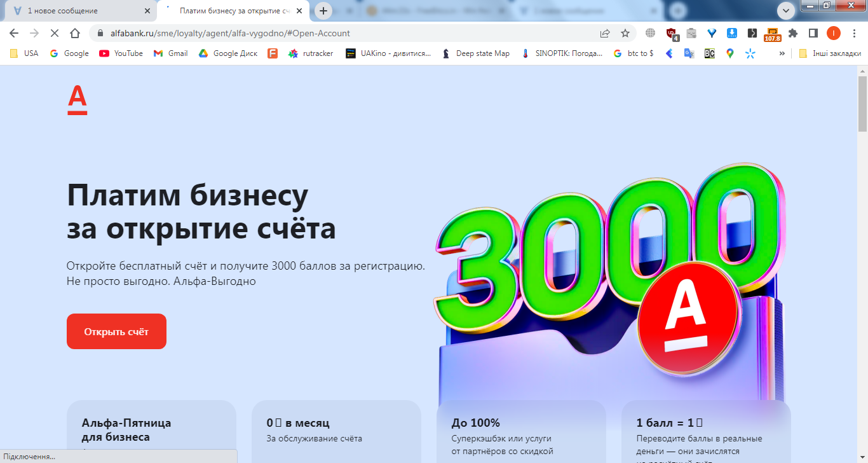This screenshot has width=868, height=463.
Task: Open a new browser tab
Action: (323, 11)
